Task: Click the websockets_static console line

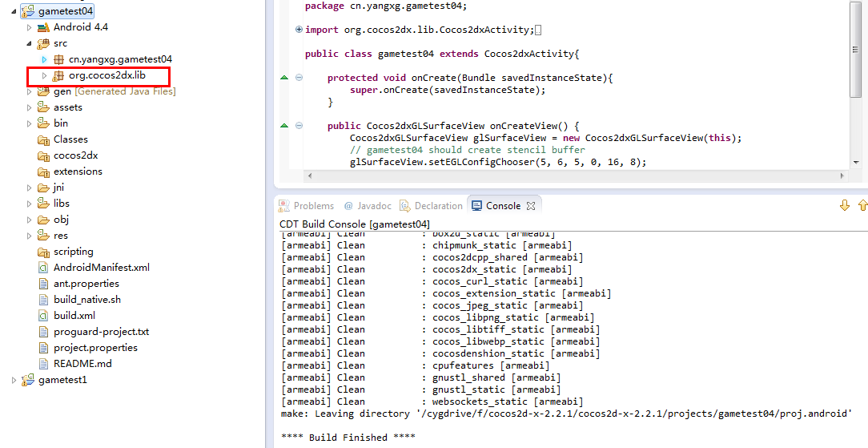Action: (432, 402)
